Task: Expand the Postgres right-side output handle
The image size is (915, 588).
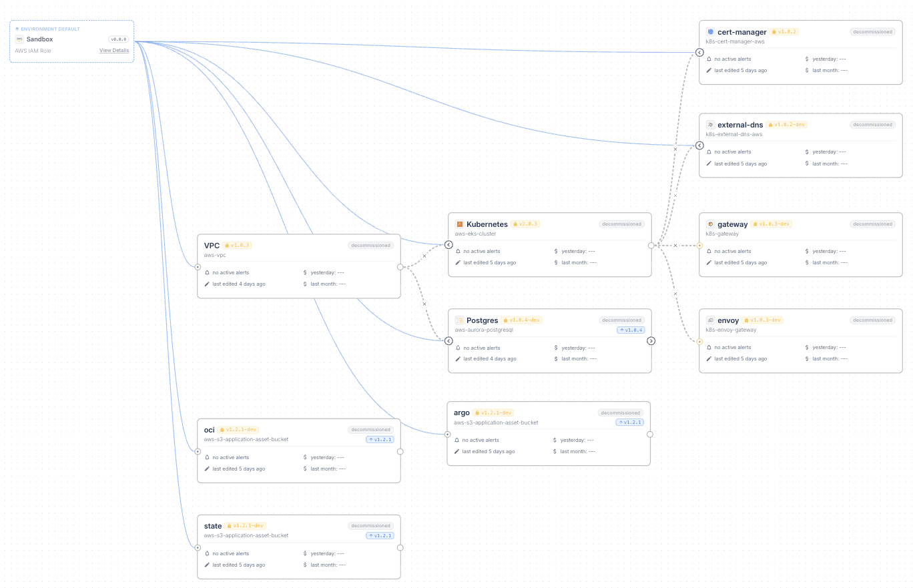Action: pos(651,341)
